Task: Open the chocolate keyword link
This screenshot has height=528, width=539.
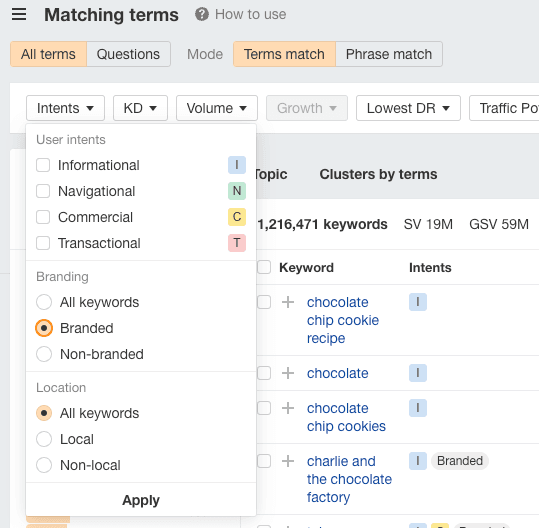Action: pos(338,373)
